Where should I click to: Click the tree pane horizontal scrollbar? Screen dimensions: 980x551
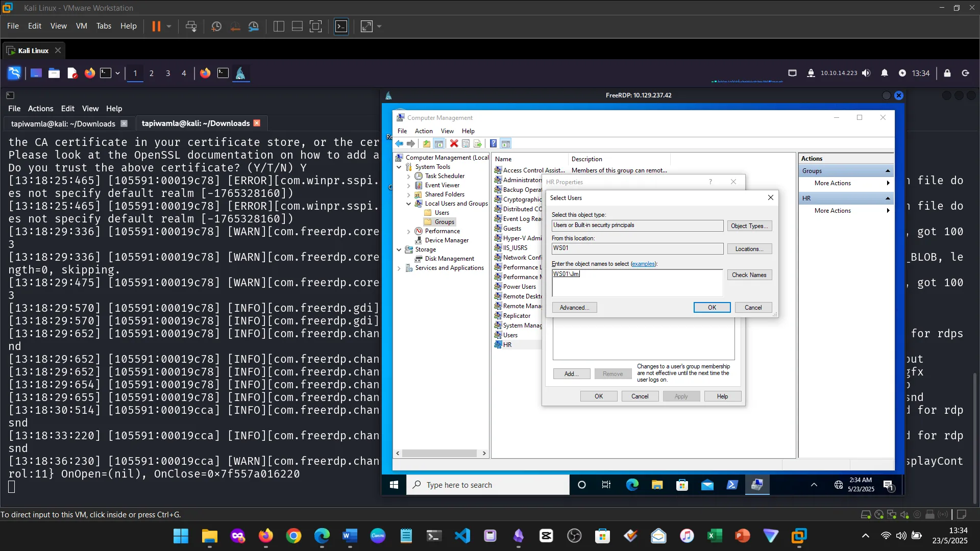click(x=439, y=454)
